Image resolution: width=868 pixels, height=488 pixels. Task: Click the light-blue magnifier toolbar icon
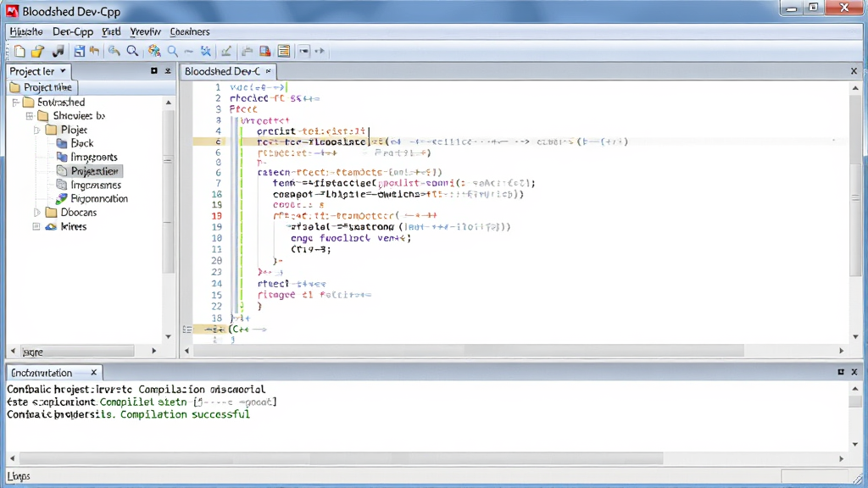[173, 52]
